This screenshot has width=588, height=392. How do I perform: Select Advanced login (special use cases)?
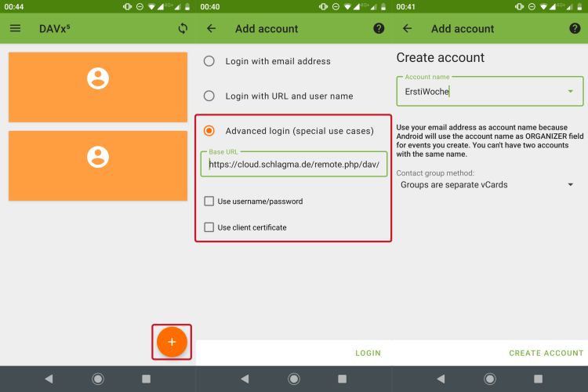point(289,131)
